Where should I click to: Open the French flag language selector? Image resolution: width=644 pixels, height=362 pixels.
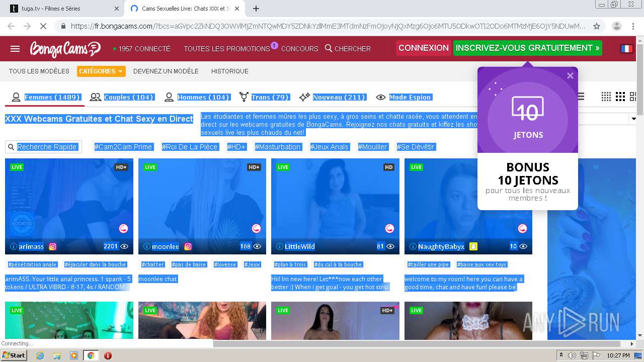(626, 49)
